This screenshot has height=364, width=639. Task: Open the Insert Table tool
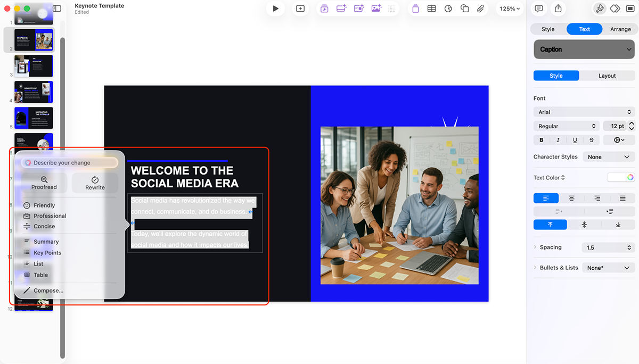tap(431, 9)
